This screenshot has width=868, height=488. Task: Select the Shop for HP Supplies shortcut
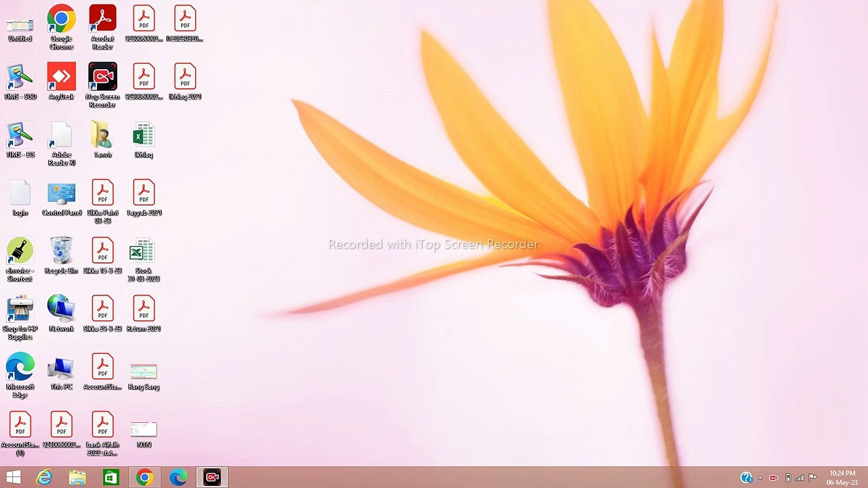20,310
